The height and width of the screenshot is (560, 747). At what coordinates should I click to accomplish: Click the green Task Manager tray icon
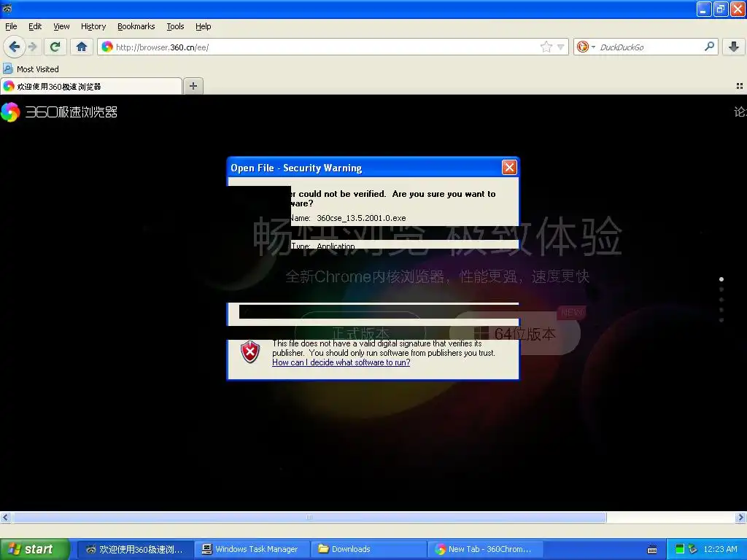680,549
